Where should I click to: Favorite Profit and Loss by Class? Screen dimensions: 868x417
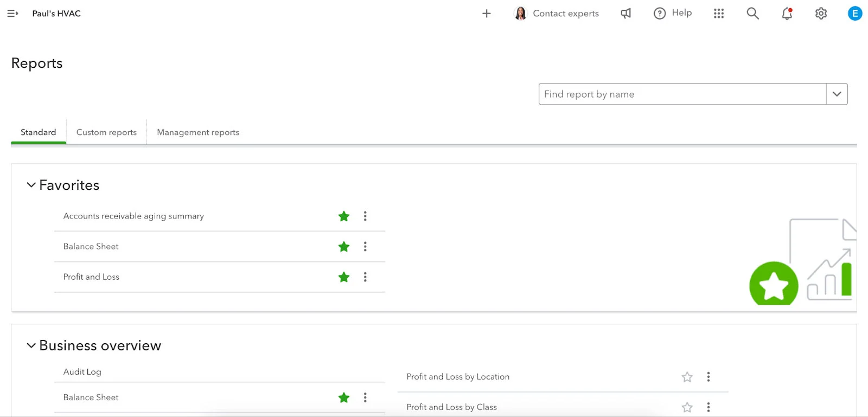tap(687, 407)
